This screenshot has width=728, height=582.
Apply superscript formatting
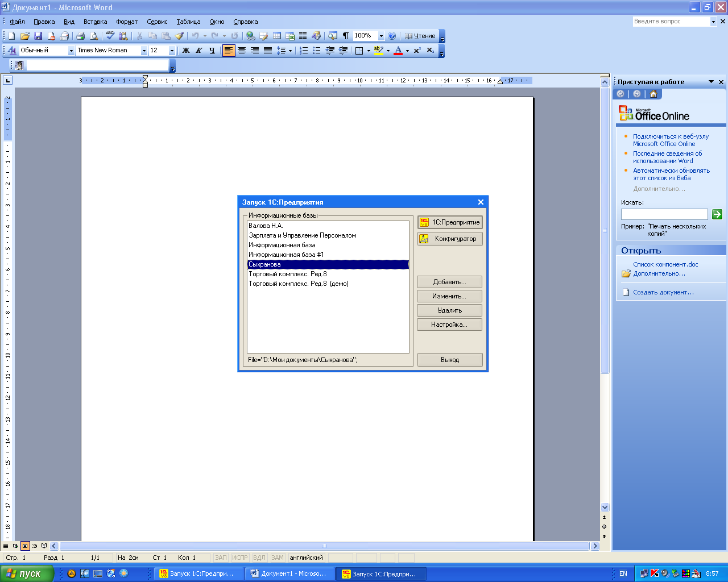[x=417, y=51]
